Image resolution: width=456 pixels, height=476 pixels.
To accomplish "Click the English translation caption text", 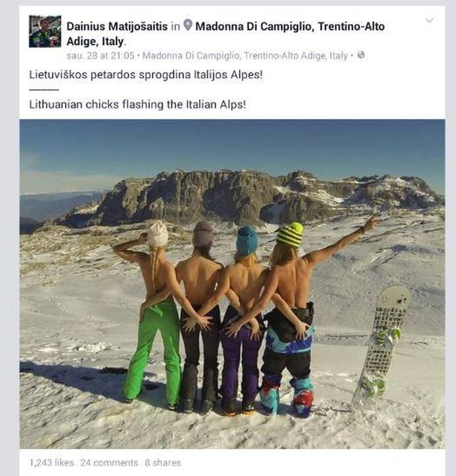I will tap(137, 104).
